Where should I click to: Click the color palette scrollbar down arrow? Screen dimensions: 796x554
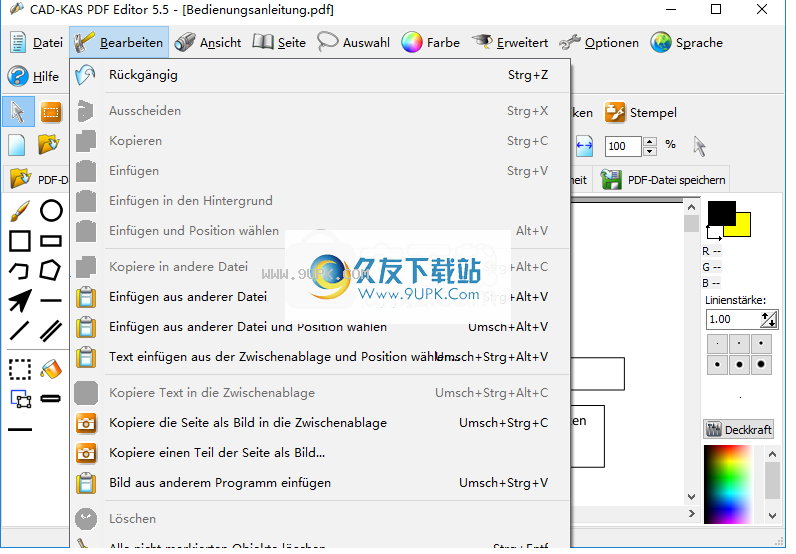(x=772, y=516)
